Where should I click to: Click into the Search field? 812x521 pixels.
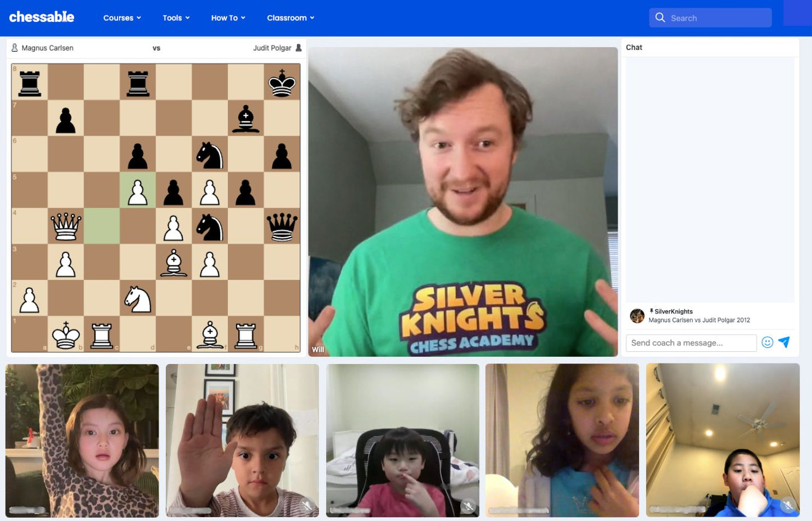[x=717, y=18]
